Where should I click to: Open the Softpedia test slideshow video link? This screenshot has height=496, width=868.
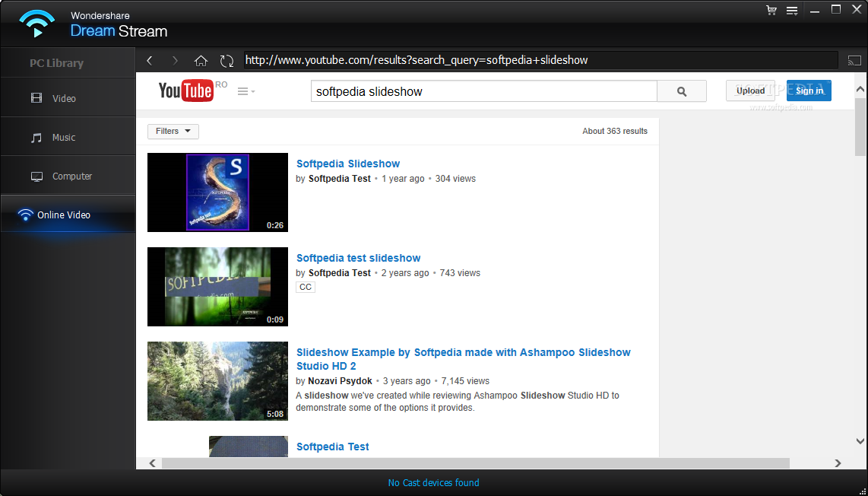358,258
